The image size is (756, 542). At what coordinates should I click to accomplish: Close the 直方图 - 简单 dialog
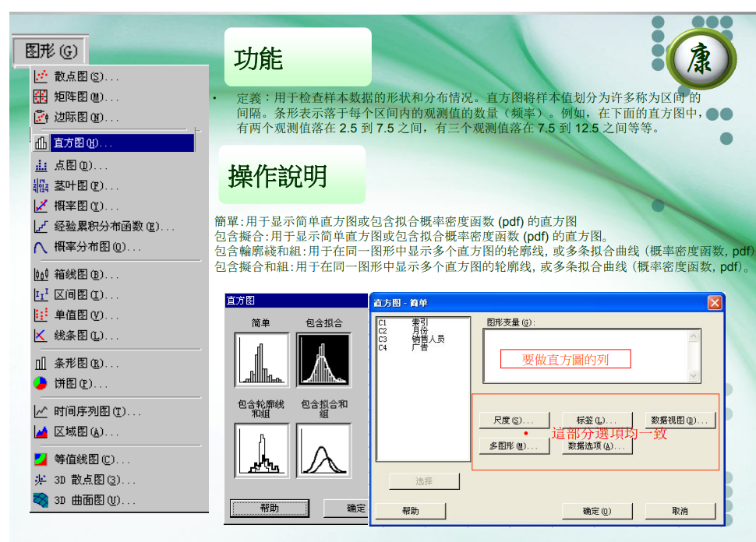coord(714,302)
